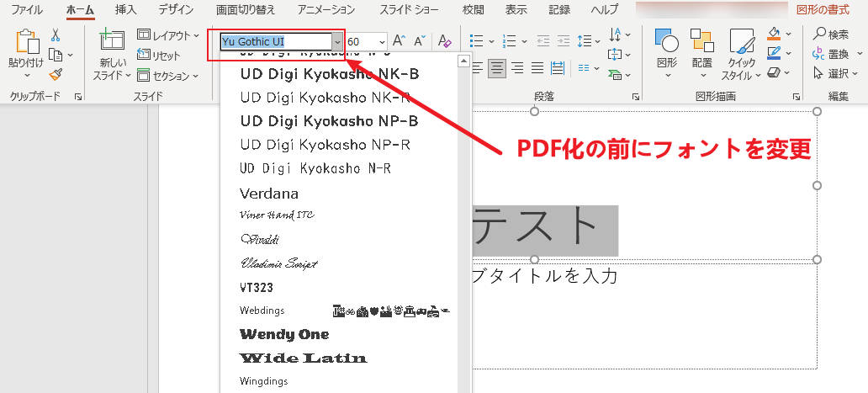Open the Clipboard group dialog launcher
868x393 pixels.
pyautogui.click(x=78, y=97)
